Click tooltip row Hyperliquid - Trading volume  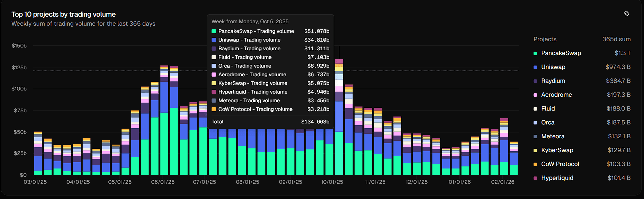(x=270, y=92)
